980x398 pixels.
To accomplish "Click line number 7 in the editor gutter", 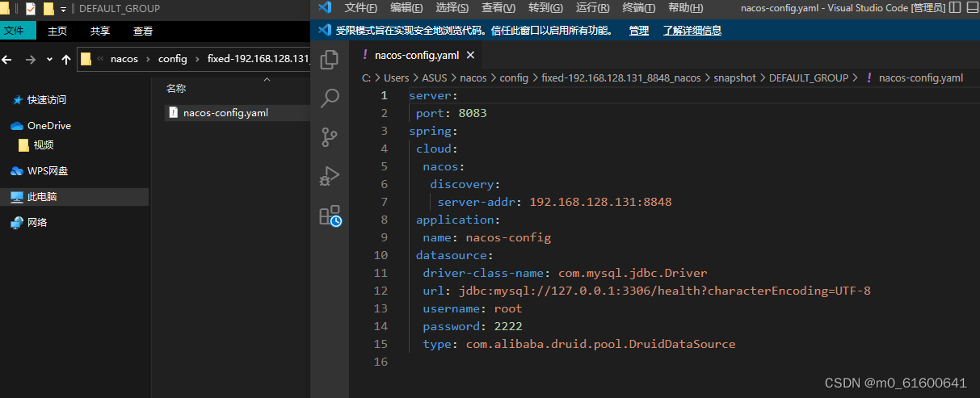I will click(x=385, y=202).
